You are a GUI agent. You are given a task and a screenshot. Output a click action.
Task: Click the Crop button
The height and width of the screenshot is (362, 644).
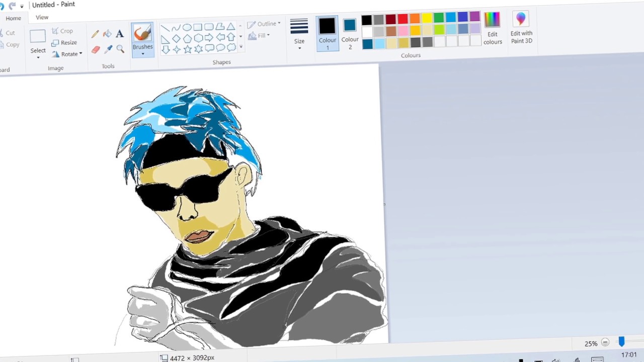(62, 31)
